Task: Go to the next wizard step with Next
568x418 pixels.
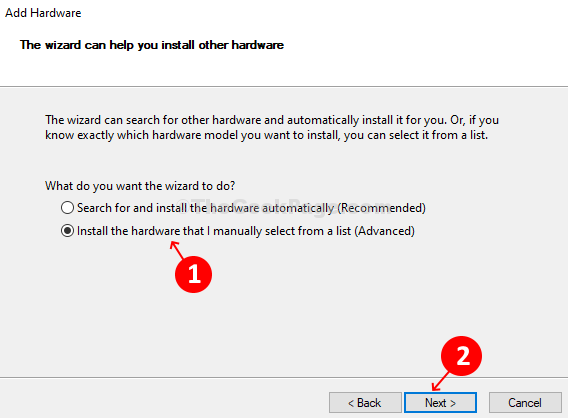Action: tap(440, 402)
